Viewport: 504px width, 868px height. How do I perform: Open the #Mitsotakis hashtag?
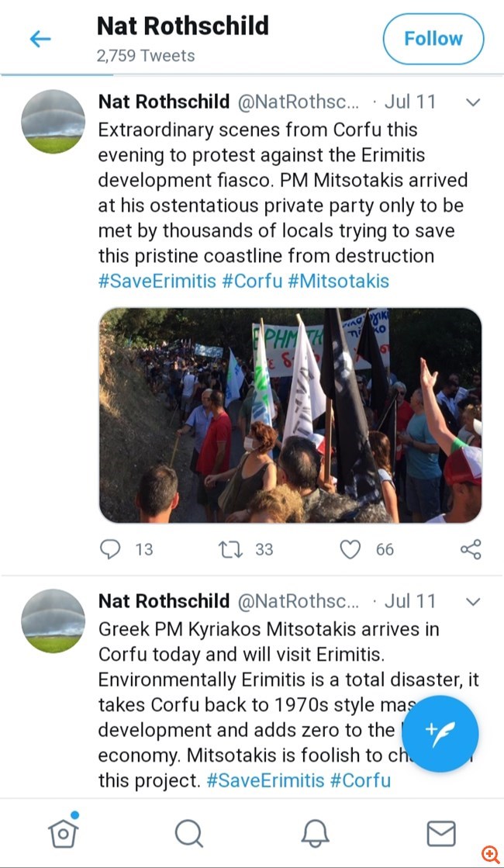tap(338, 280)
